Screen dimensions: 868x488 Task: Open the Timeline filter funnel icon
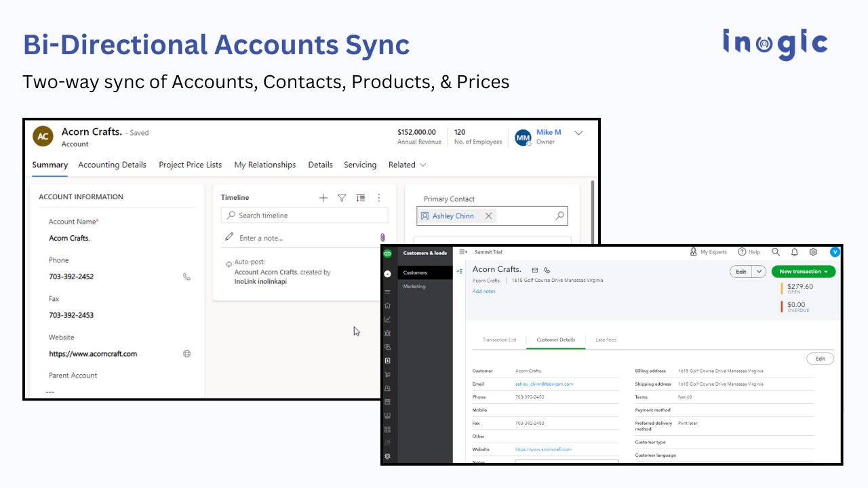click(x=342, y=198)
